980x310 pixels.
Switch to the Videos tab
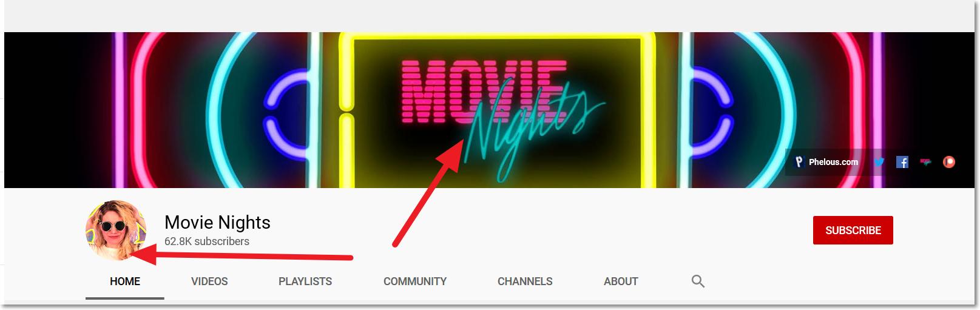[x=209, y=281]
